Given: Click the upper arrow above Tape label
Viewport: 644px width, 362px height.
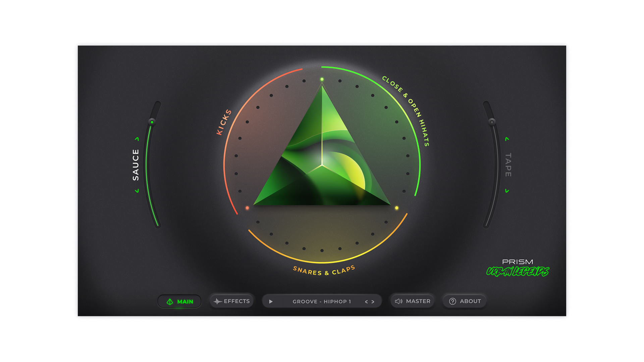Looking at the screenshot, I should pos(507,139).
